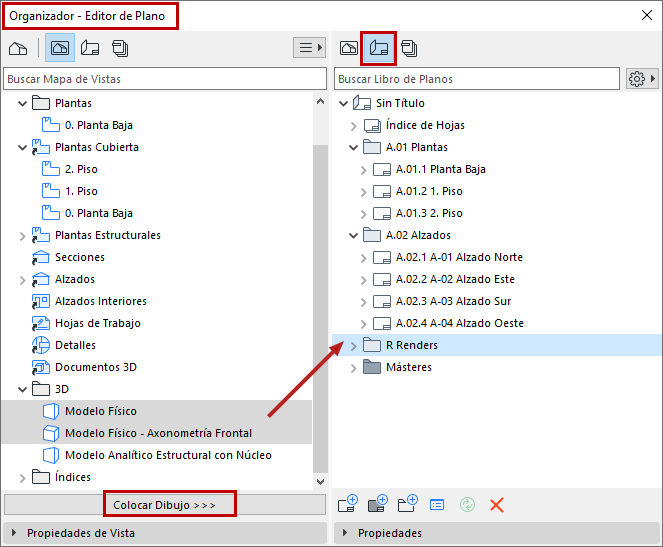Select View Map icon in right panel
The image size is (663, 547).
tap(348, 48)
